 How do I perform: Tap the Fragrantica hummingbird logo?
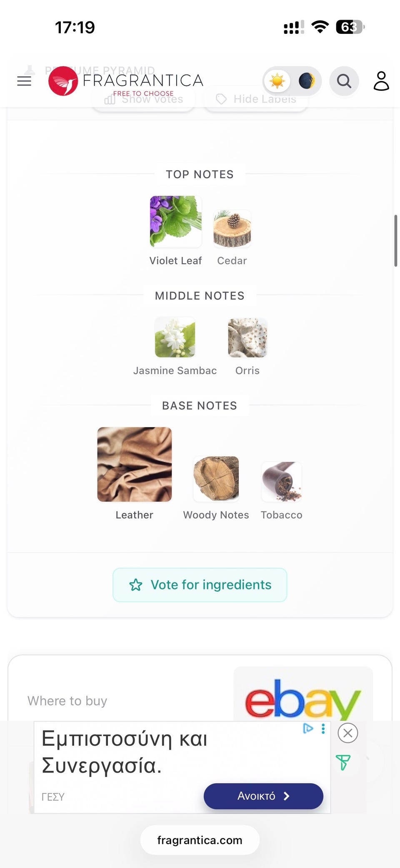[x=63, y=81]
